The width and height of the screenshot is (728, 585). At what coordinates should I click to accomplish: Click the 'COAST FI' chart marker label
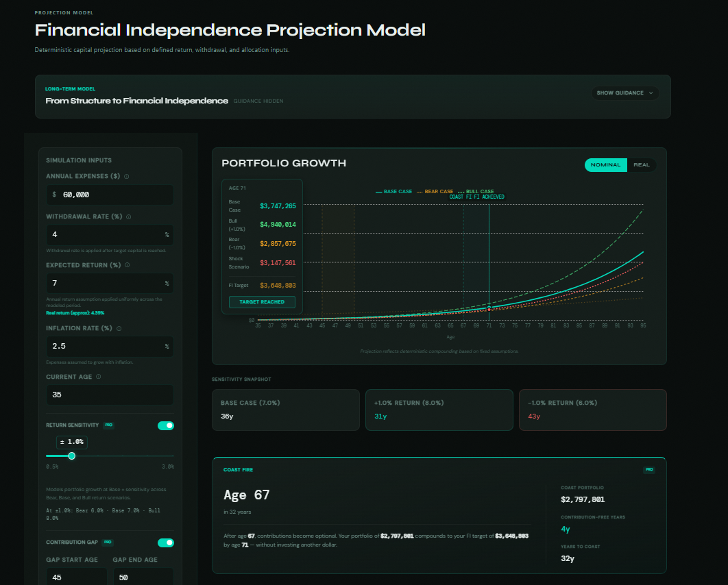click(460, 197)
